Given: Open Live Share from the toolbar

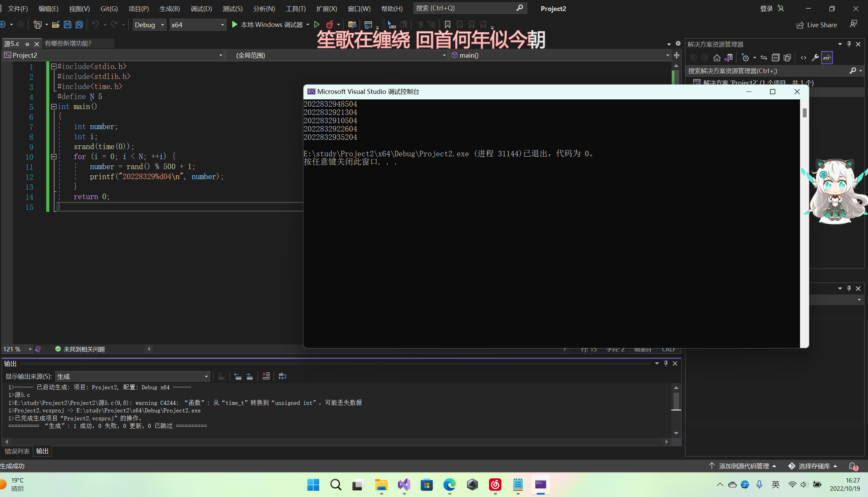Looking at the screenshot, I should coord(817,25).
